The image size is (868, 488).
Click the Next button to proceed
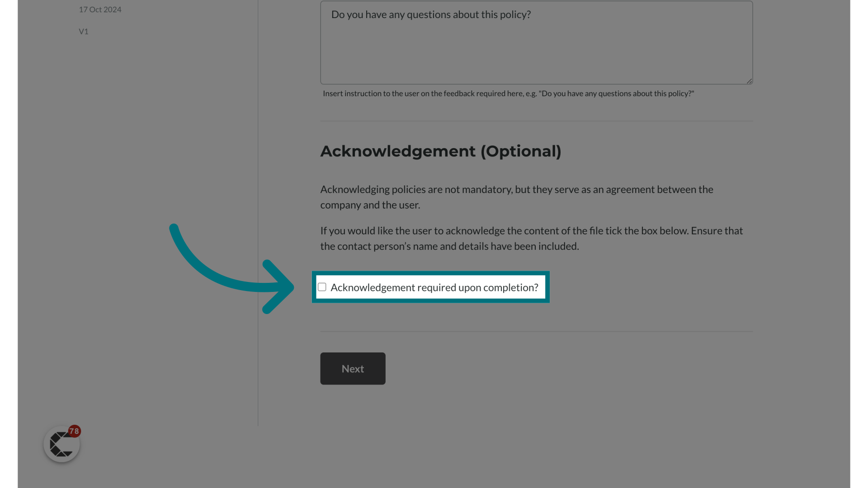(x=352, y=368)
